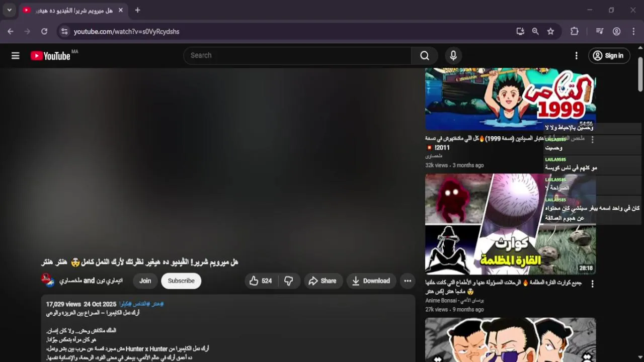The height and width of the screenshot is (362, 644).
Task: Start voice search with microphone icon
Action: (x=453, y=55)
